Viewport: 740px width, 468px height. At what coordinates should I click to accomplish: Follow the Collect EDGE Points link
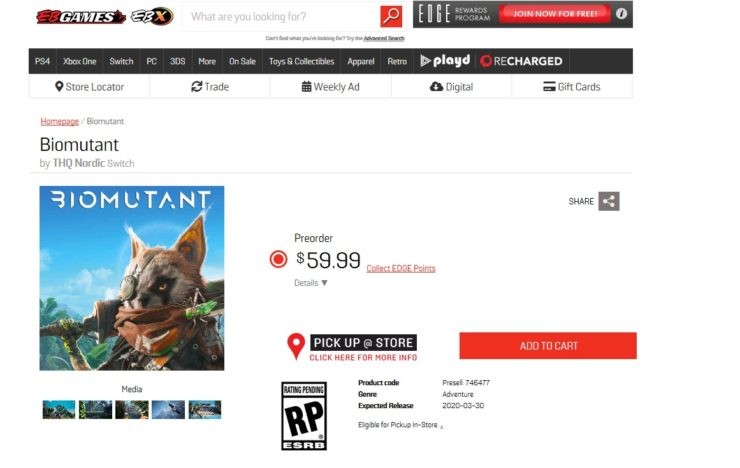[401, 268]
